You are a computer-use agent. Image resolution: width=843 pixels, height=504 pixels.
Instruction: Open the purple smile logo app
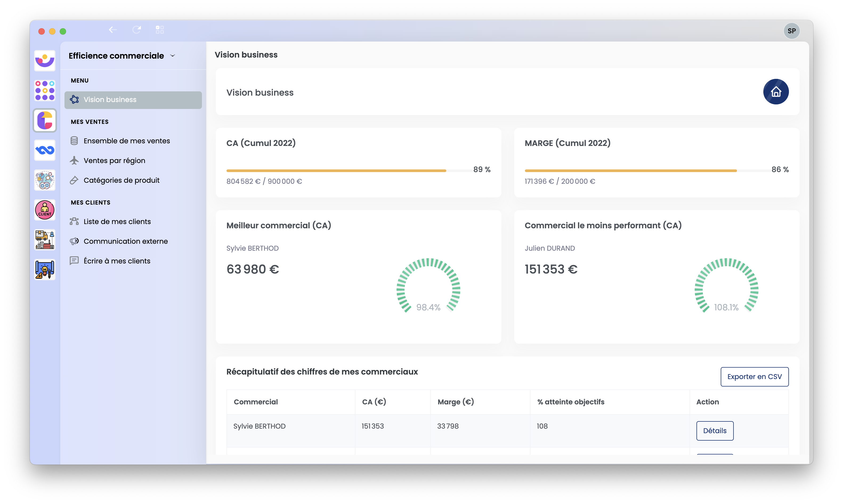[x=45, y=61]
